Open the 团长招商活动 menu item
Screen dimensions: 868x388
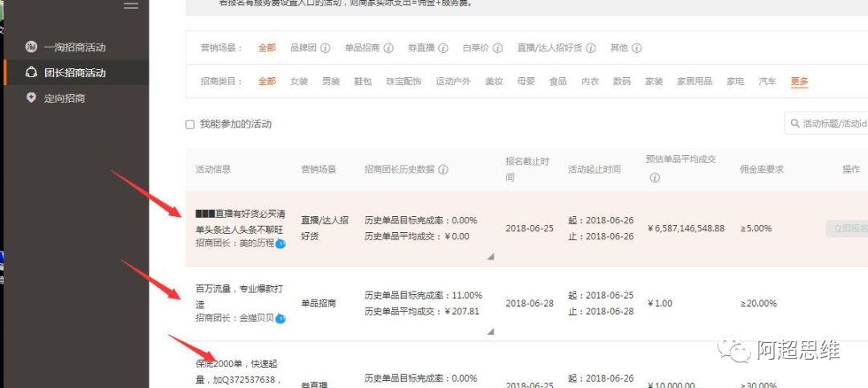click(x=75, y=72)
